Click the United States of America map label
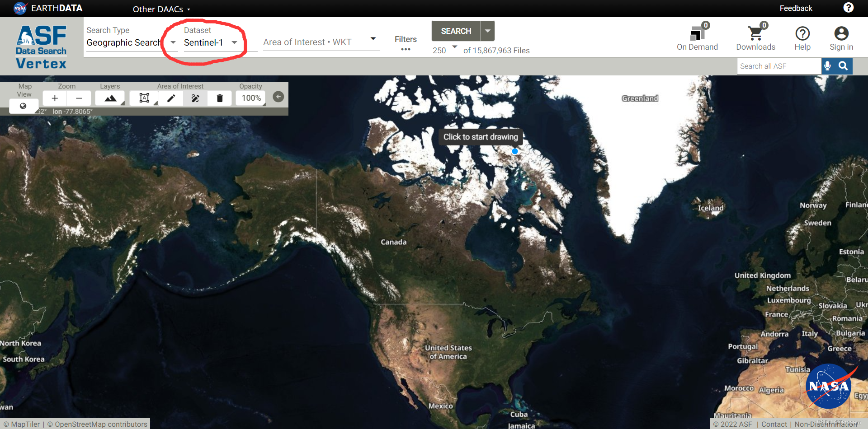The width and height of the screenshot is (868, 429). [448, 352]
